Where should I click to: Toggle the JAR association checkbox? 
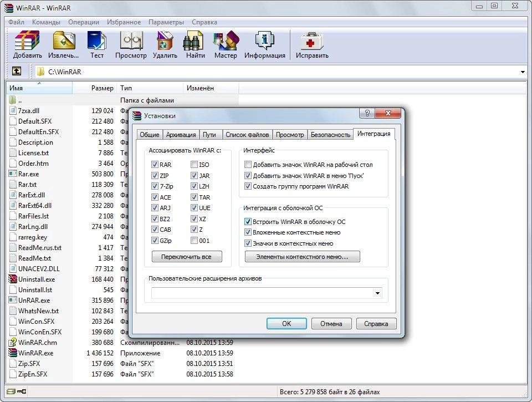(194, 176)
